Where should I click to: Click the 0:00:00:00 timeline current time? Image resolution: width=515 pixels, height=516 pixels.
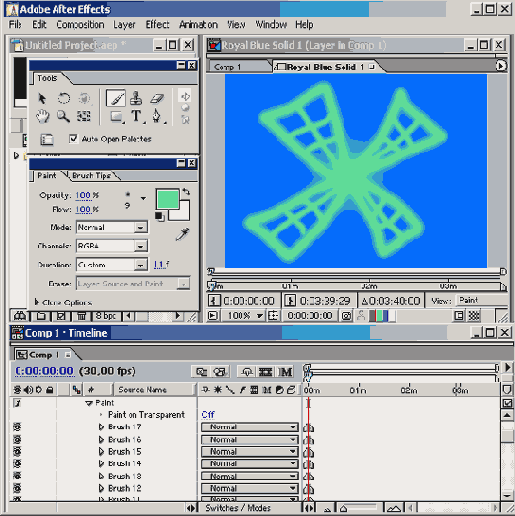coord(44,371)
